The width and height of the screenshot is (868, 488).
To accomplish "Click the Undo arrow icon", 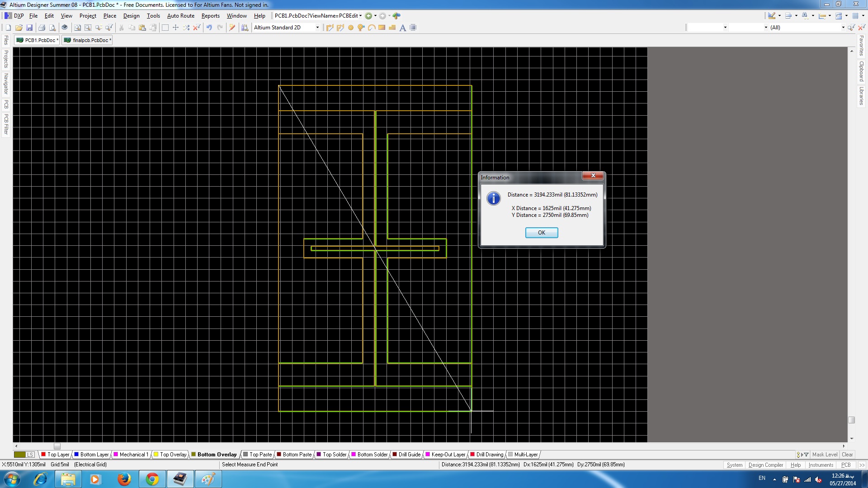I will coord(209,28).
